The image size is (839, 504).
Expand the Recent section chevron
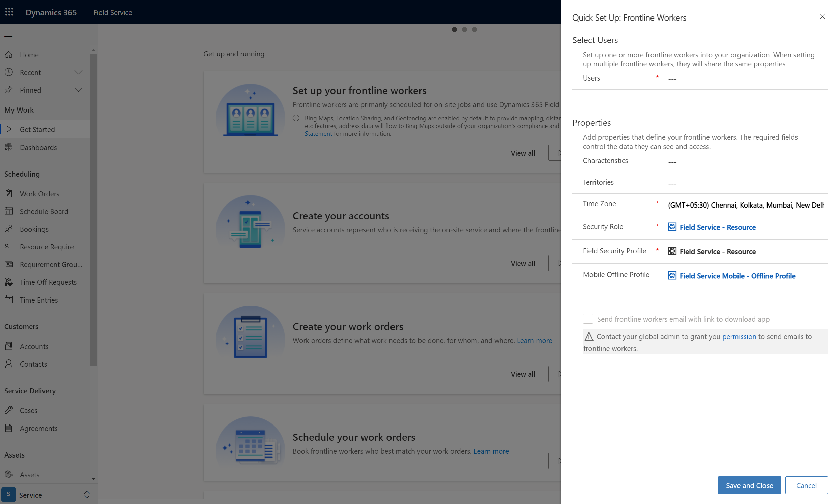pyautogui.click(x=78, y=72)
